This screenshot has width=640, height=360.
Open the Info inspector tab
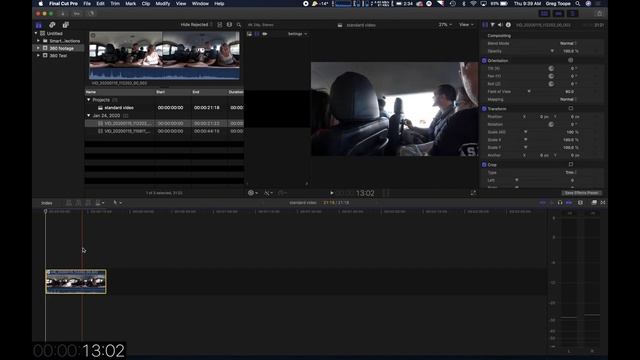508,25
